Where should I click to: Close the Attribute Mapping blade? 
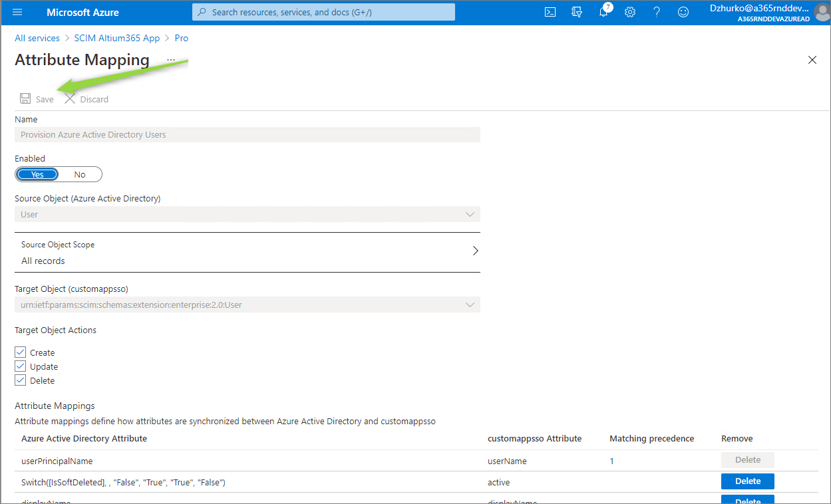tap(812, 60)
